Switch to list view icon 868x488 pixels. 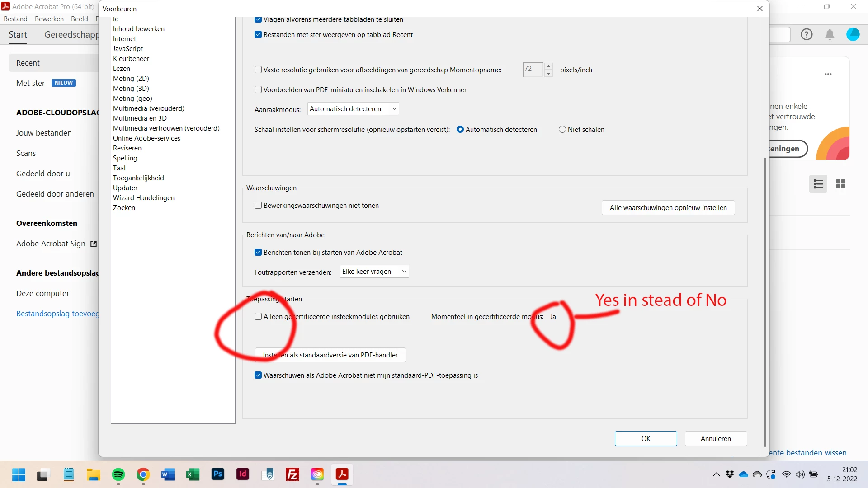(x=818, y=184)
